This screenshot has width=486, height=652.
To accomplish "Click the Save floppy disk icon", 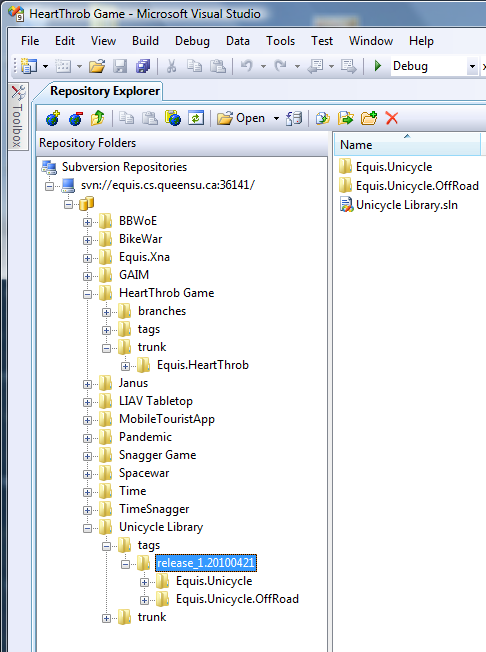I will [120, 66].
